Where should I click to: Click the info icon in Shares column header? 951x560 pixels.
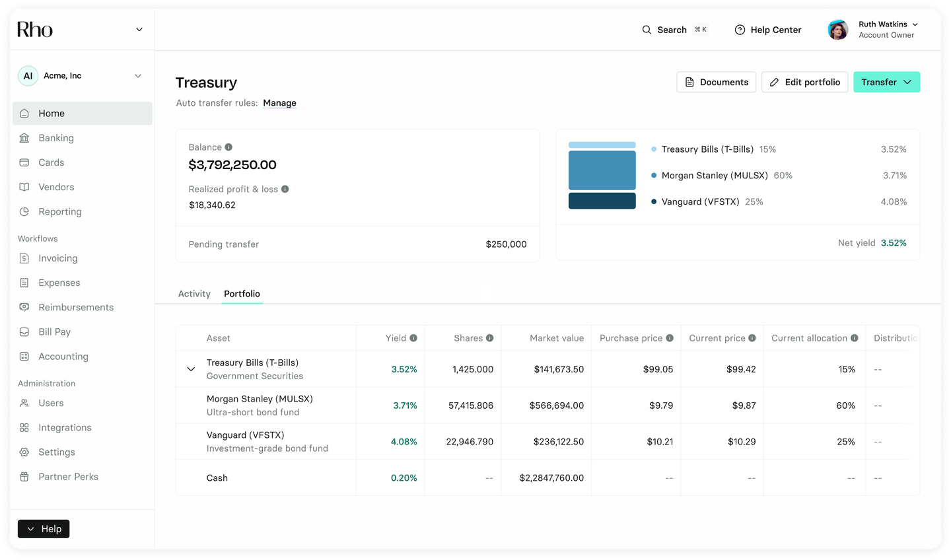[490, 338]
